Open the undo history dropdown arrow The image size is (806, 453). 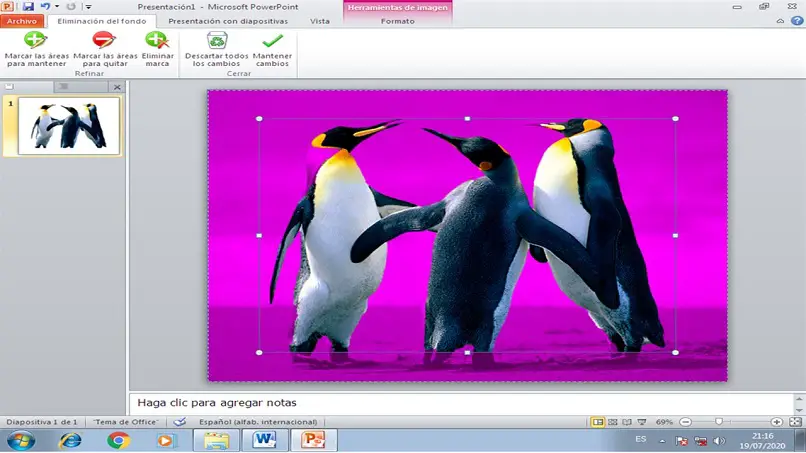[x=57, y=7]
